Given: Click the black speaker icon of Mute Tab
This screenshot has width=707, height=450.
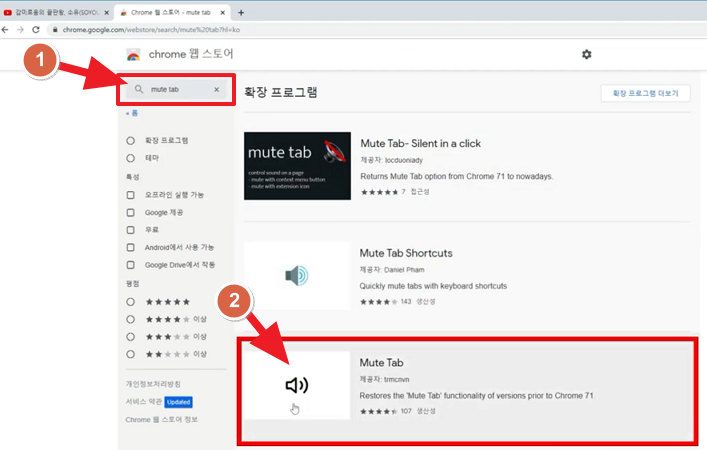Looking at the screenshot, I should [x=297, y=385].
